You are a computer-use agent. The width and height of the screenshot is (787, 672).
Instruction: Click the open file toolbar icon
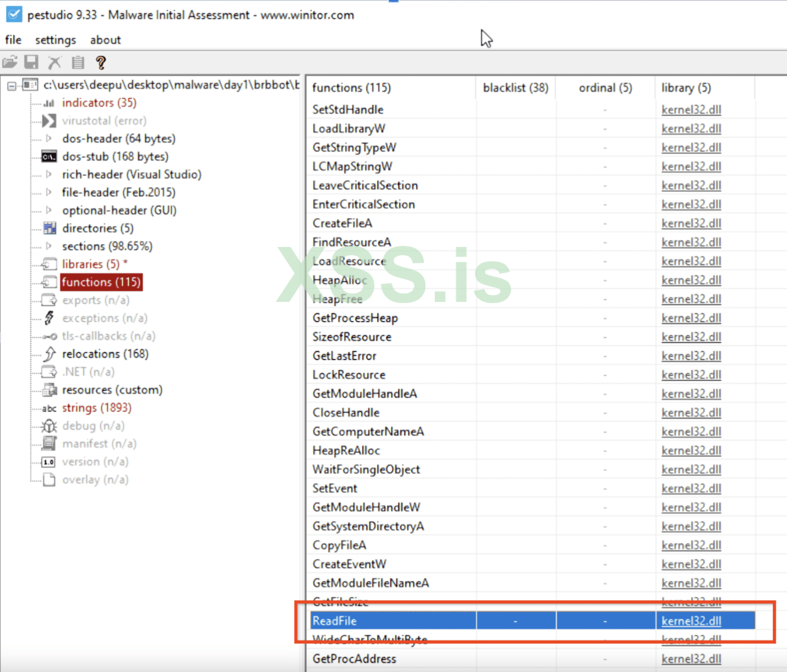[x=10, y=62]
